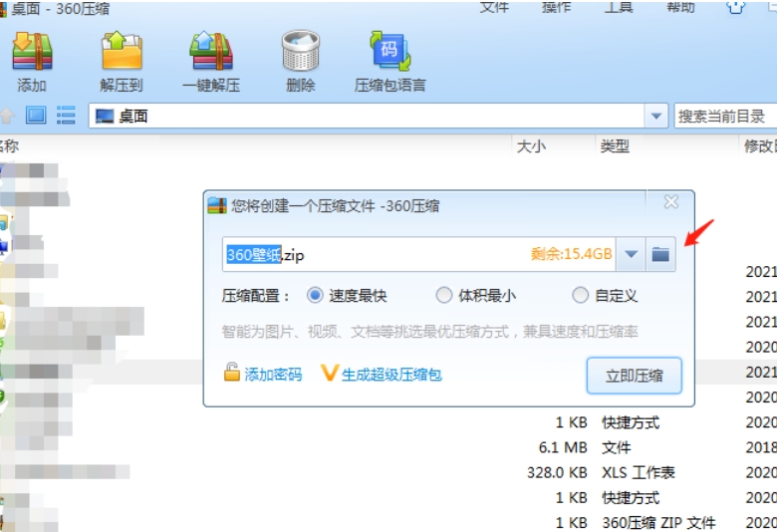Open the 工具 menu
This screenshot has width=777, height=532.
(619, 7)
